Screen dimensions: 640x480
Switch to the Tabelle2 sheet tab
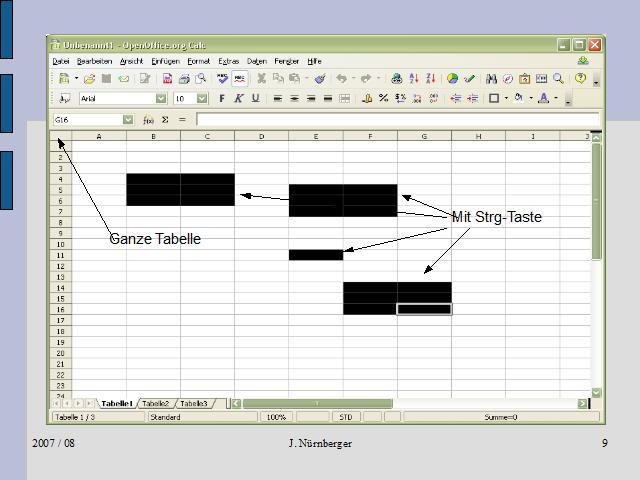pyautogui.click(x=156, y=403)
